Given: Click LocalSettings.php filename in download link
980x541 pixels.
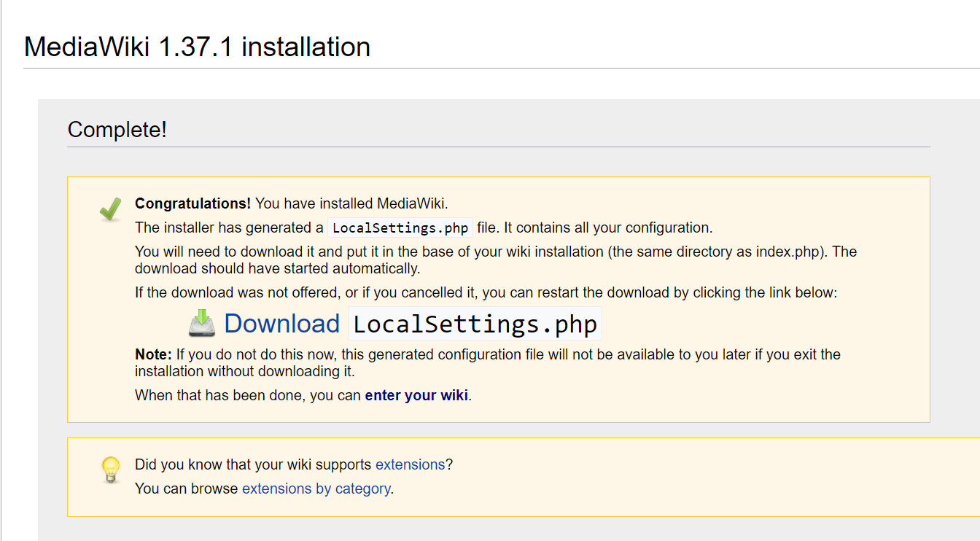Looking at the screenshot, I should coord(474,323).
